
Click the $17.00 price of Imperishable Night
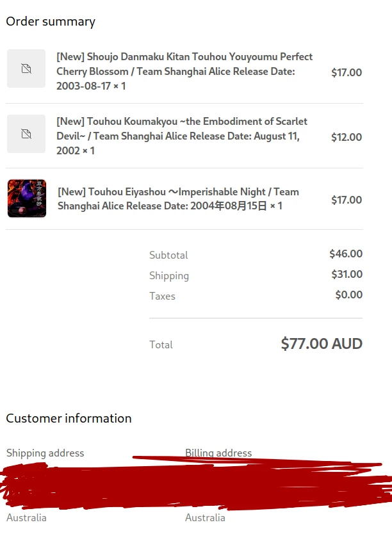[347, 200]
